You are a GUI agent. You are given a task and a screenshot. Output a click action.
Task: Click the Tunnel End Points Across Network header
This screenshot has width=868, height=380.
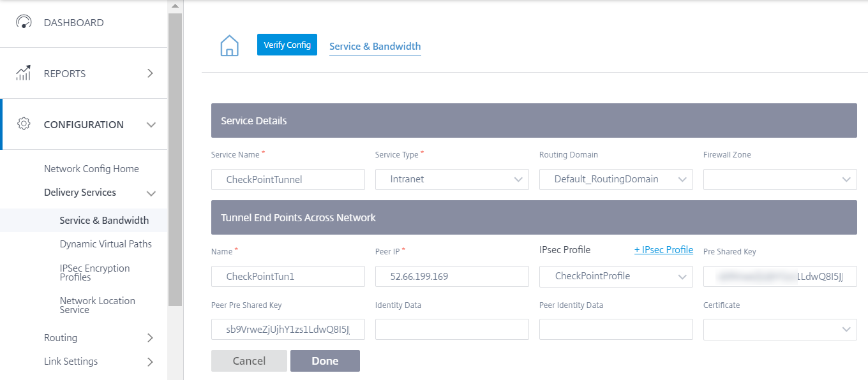point(534,217)
